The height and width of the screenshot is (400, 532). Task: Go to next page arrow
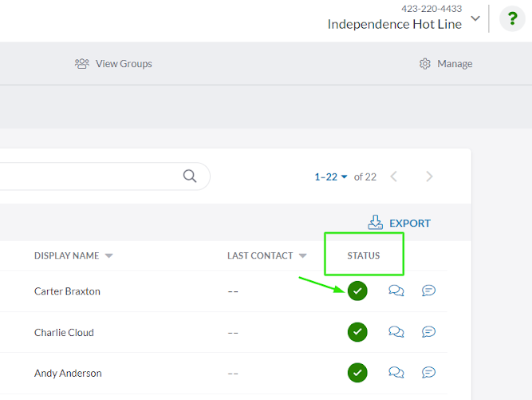(x=429, y=176)
